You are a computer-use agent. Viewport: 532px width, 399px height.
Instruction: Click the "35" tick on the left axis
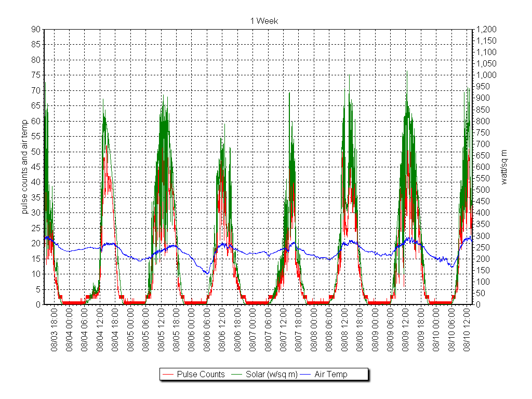(36, 197)
